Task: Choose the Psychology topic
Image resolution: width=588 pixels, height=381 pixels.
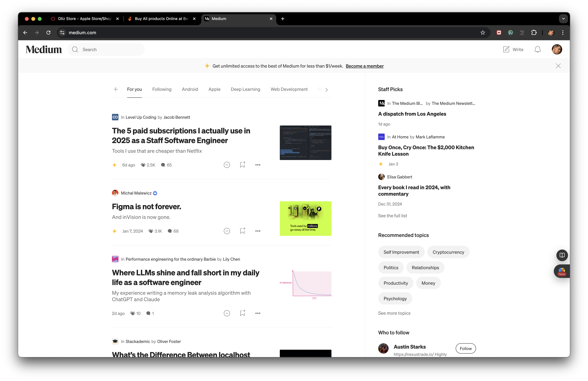Action: click(x=395, y=299)
